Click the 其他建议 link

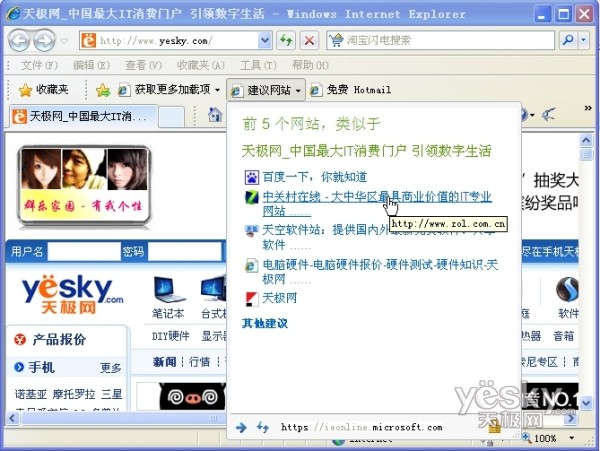[265, 324]
